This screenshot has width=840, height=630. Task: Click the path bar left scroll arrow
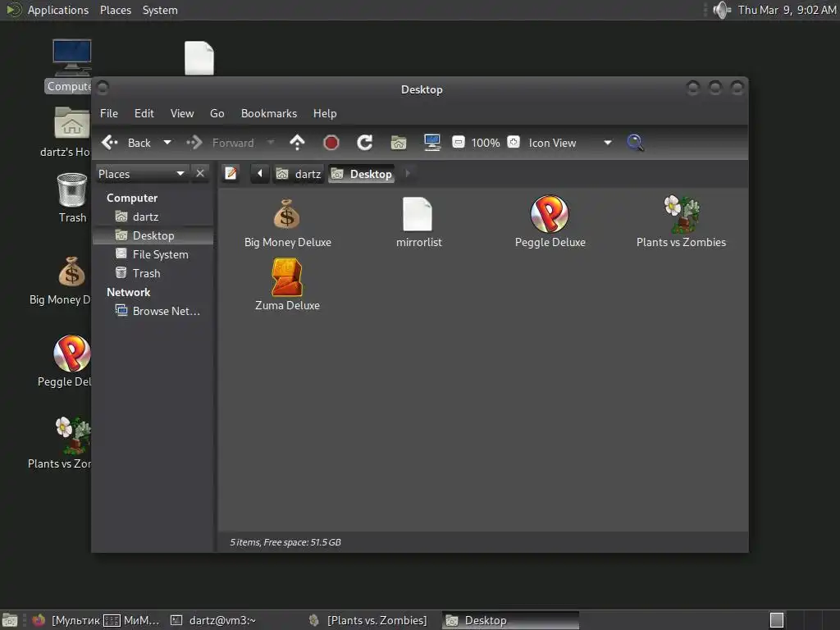point(260,174)
